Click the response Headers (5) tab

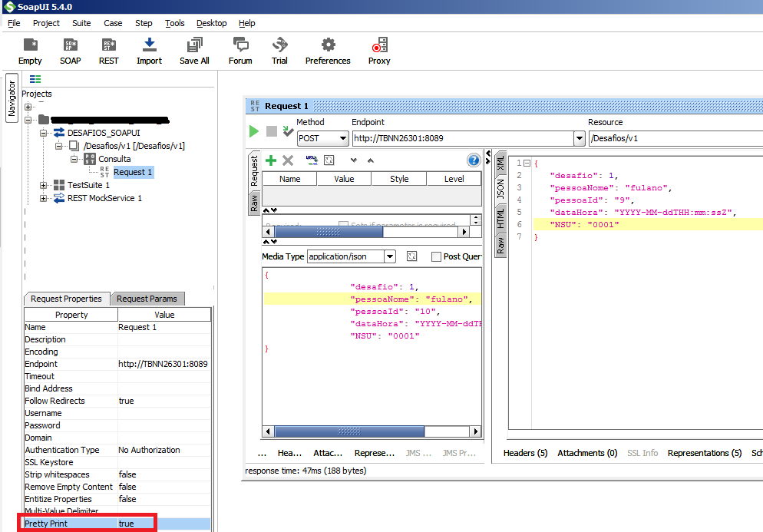525,453
